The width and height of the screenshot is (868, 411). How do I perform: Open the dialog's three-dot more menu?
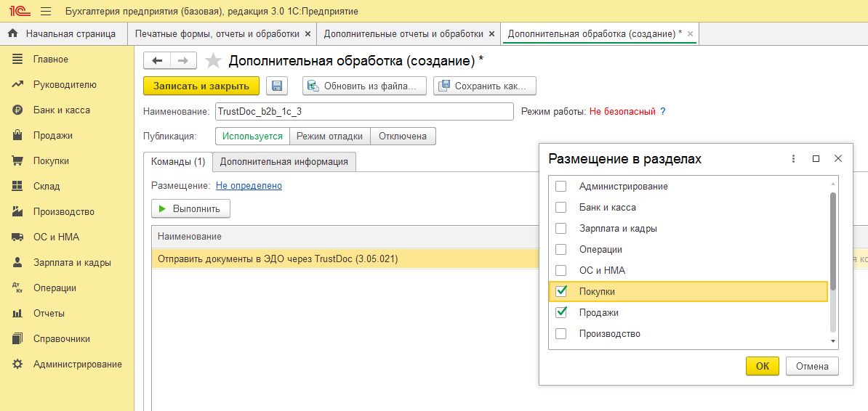pos(793,159)
